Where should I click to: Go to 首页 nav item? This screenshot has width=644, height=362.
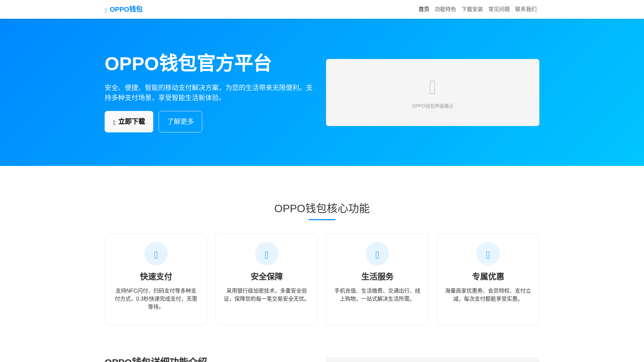(x=424, y=9)
